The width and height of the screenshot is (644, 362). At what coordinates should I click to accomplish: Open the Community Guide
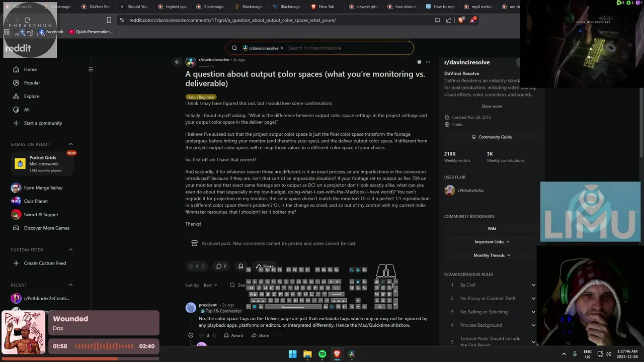tap(492, 137)
